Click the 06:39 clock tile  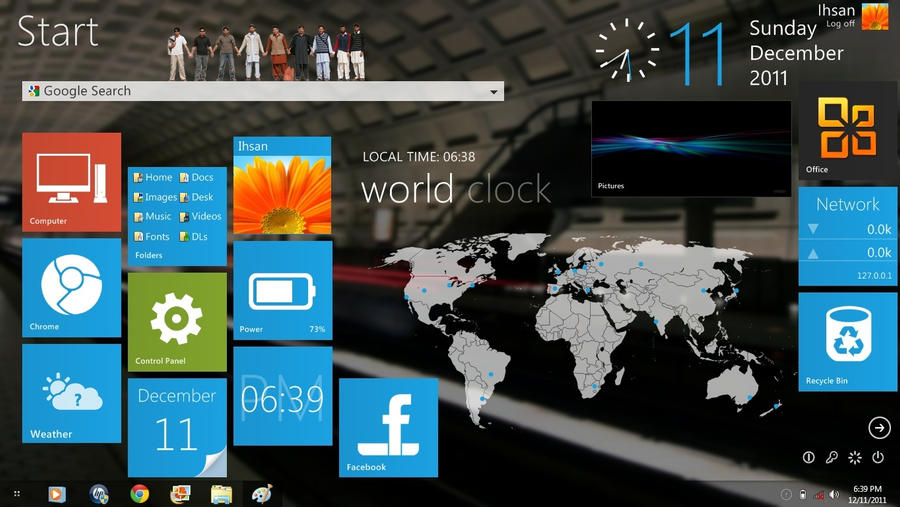point(283,396)
